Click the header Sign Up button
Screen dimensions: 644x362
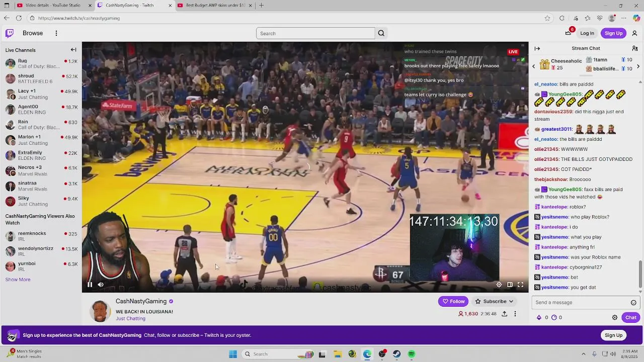click(613, 33)
